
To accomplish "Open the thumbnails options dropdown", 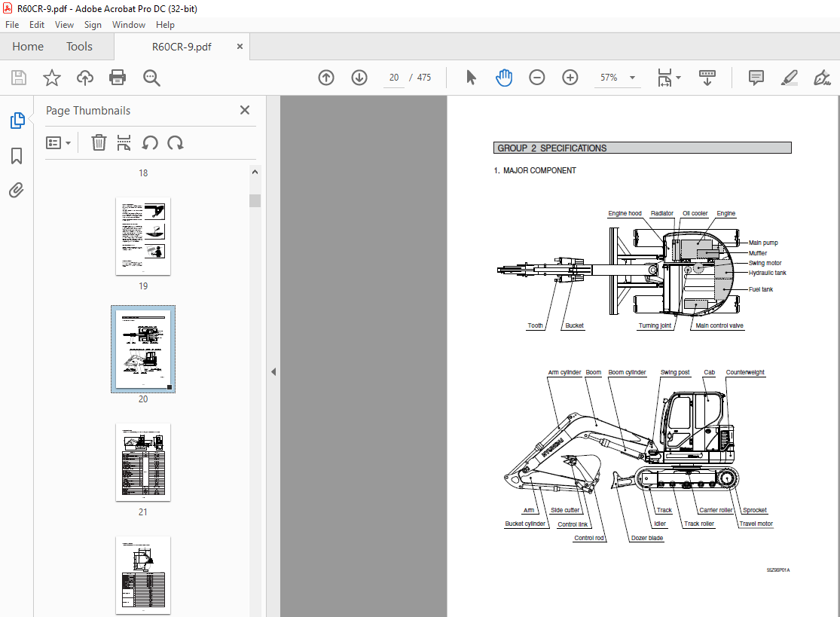I will [59, 143].
